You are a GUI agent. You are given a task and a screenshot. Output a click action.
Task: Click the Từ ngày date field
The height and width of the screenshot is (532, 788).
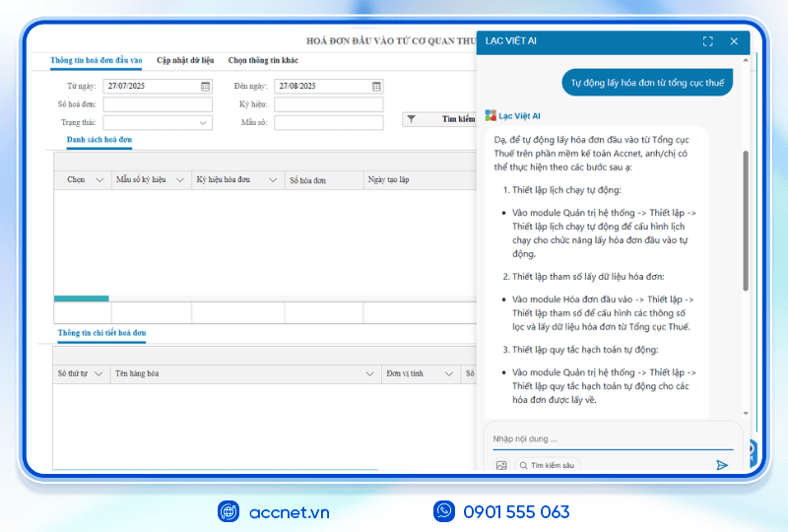(158, 86)
